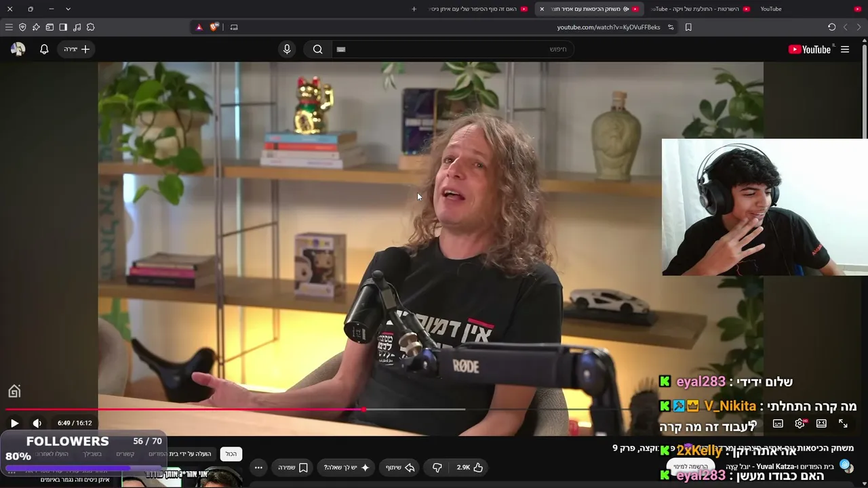Click the YouTube search magnifier button
The height and width of the screenshot is (488, 868).
coord(317,49)
